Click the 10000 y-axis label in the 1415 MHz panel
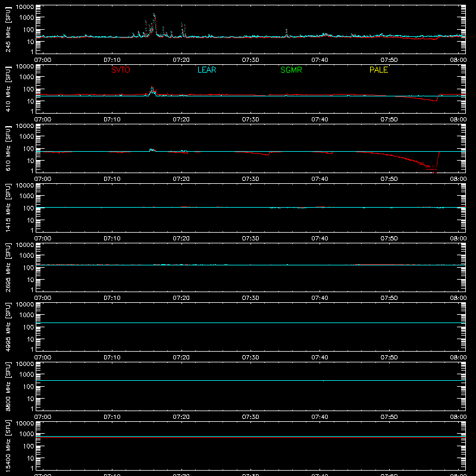This screenshot has width=476, height=476. [25, 186]
